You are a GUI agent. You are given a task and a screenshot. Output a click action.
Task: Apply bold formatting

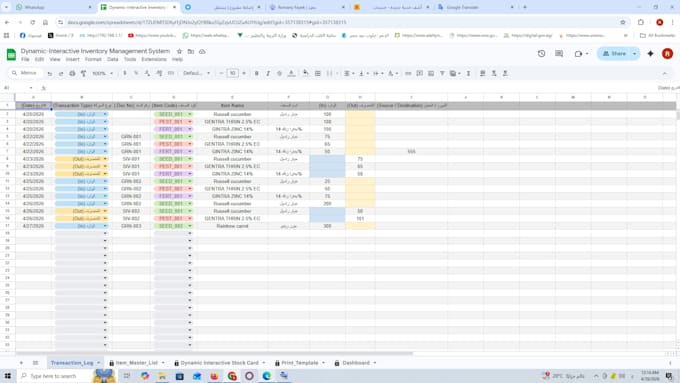point(256,73)
